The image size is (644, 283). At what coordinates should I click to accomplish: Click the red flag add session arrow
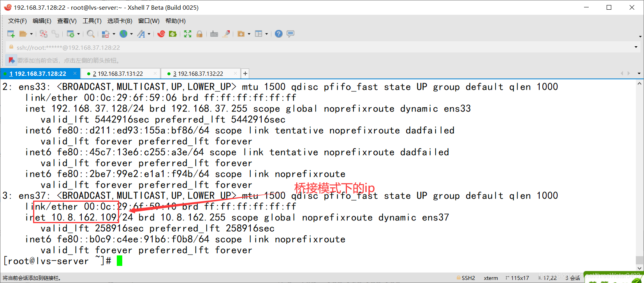click(x=11, y=60)
